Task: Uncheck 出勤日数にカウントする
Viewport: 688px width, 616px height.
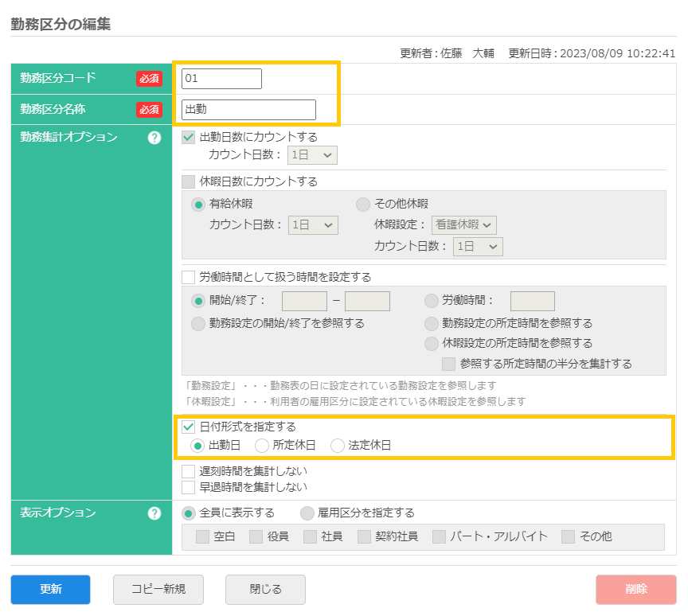Action: pyautogui.click(x=188, y=137)
